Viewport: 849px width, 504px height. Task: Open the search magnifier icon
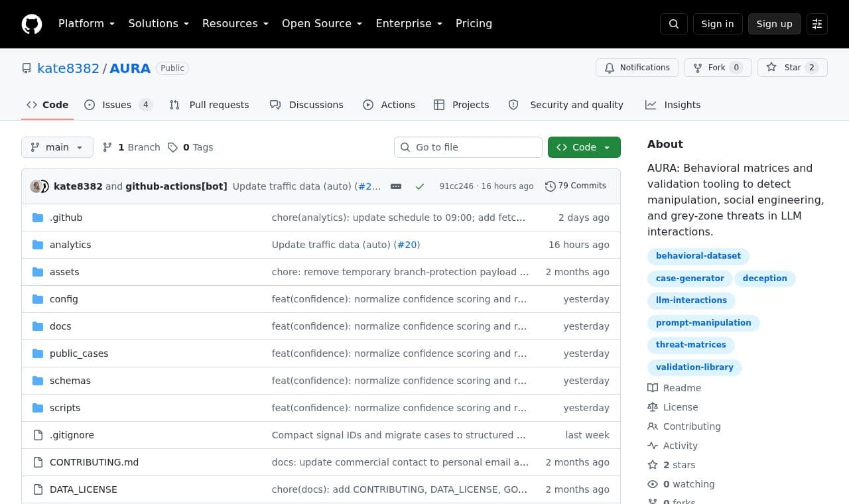pyautogui.click(x=674, y=24)
